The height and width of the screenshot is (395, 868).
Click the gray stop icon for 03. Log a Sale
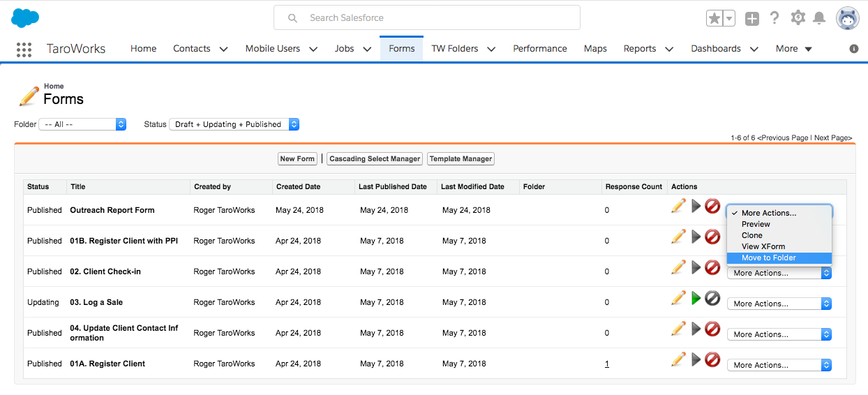tap(712, 298)
